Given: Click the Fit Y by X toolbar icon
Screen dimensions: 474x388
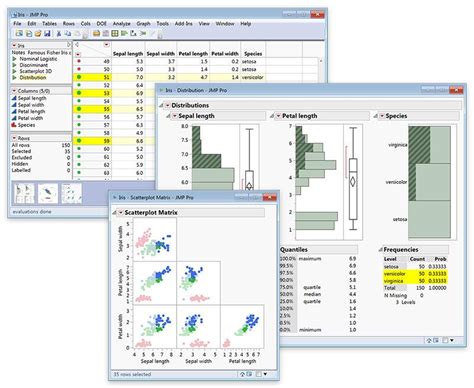Looking at the screenshot, I should (134, 33).
